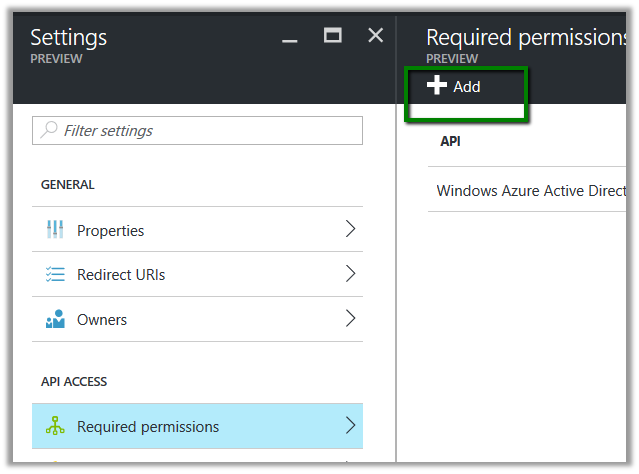Click the Redirect URIs list icon

(x=55, y=275)
